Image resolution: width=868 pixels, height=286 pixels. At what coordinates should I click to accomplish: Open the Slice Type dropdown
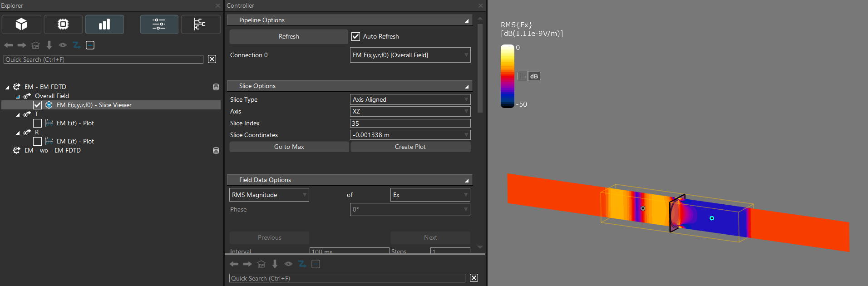click(x=410, y=99)
